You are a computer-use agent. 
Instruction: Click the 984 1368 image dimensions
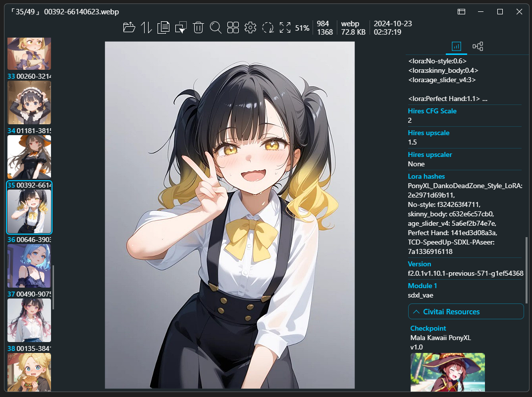324,28
